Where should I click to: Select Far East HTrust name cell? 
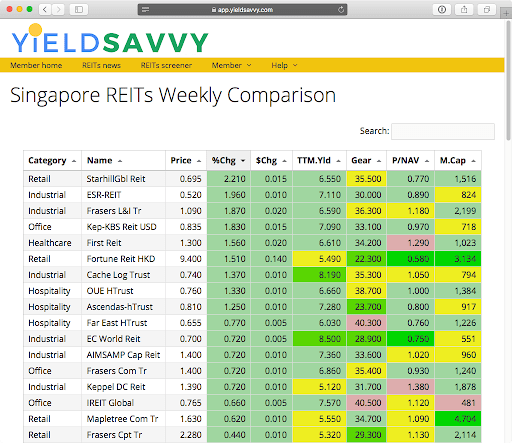pos(123,323)
